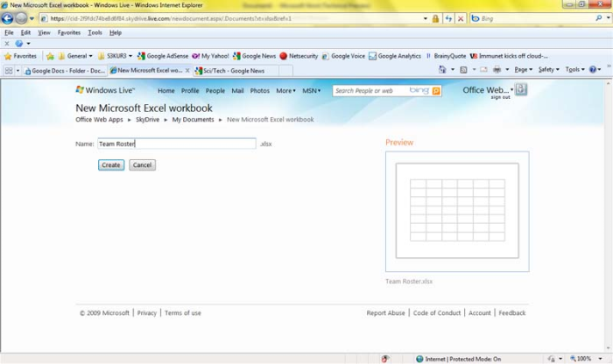The width and height of the screenshot is (613, 364).
Task: Click the Stop loading red X icon
Action: coord(461,18)
